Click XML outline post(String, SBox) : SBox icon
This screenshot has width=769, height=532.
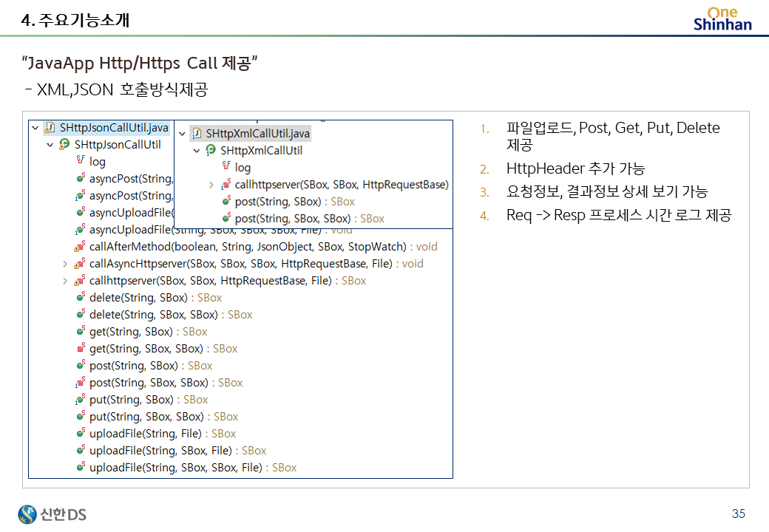coord(226,201)
